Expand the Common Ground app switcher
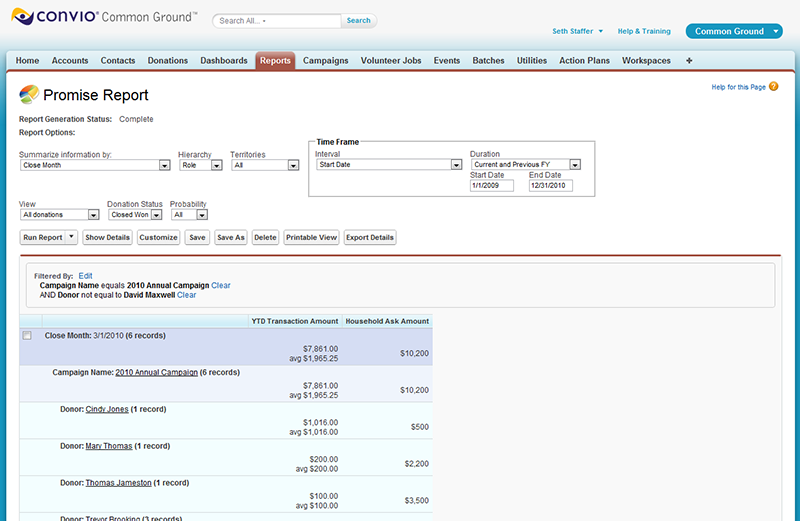Viewport: 800px width, 521px height. click(x=777, y=31)
